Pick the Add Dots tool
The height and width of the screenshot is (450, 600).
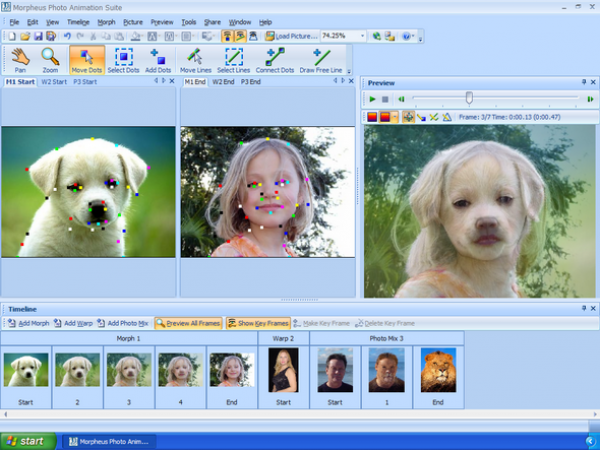(x=158, y=60)
